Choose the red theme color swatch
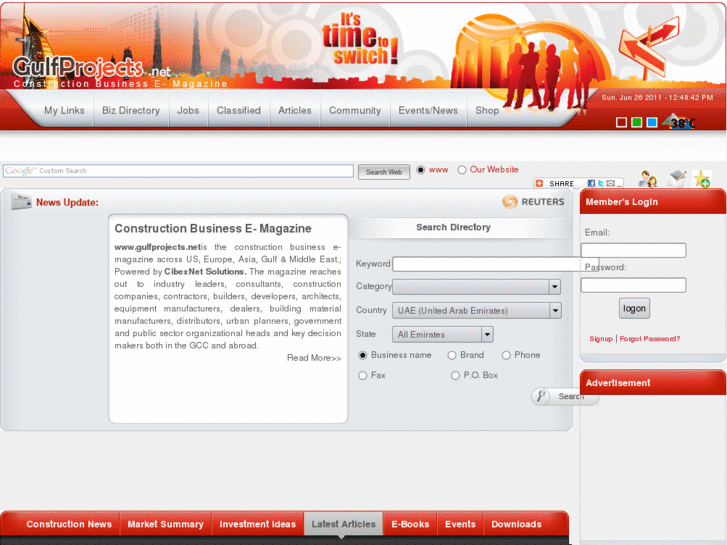Screen dimensions: 727x545 pos(622,122)
